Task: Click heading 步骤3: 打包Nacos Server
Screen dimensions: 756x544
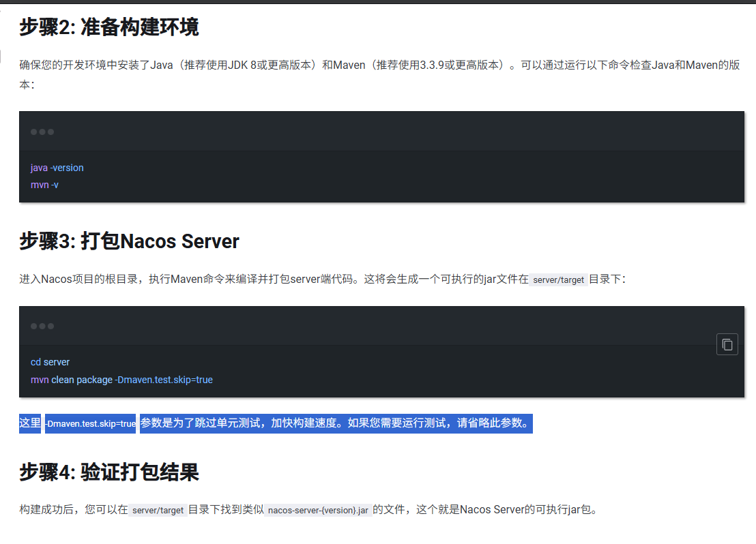Action: [129, 241]
